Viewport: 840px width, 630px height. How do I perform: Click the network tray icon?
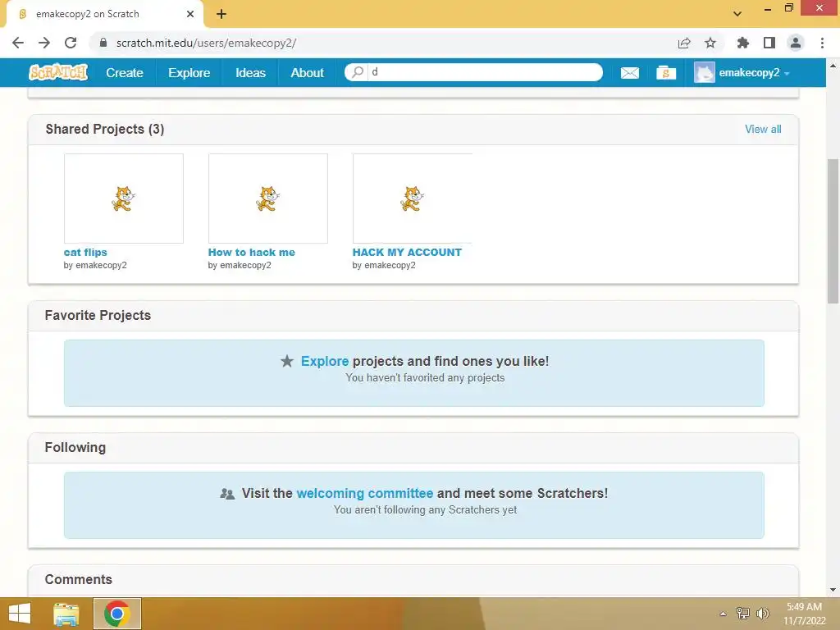743,614
